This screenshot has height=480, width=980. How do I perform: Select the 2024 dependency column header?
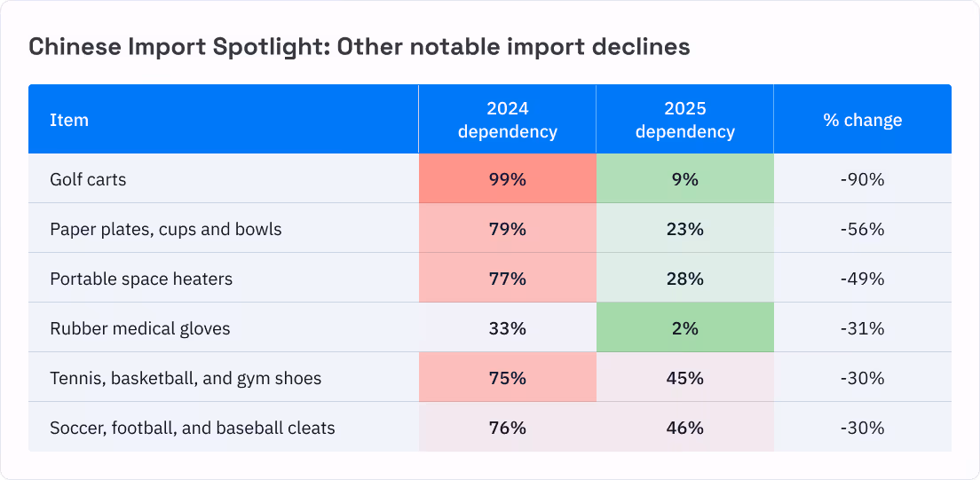tap(507, 120)
